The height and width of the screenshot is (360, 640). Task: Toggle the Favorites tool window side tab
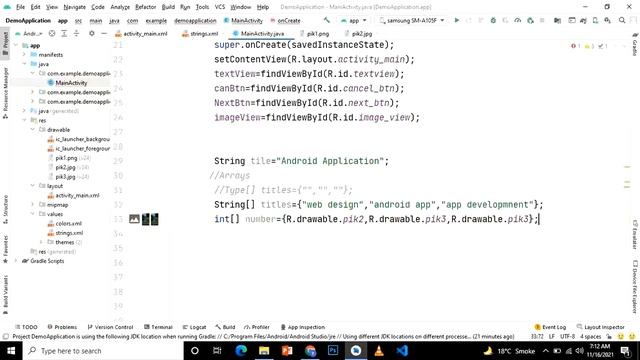pyautogui.click(x=5, y=249)
